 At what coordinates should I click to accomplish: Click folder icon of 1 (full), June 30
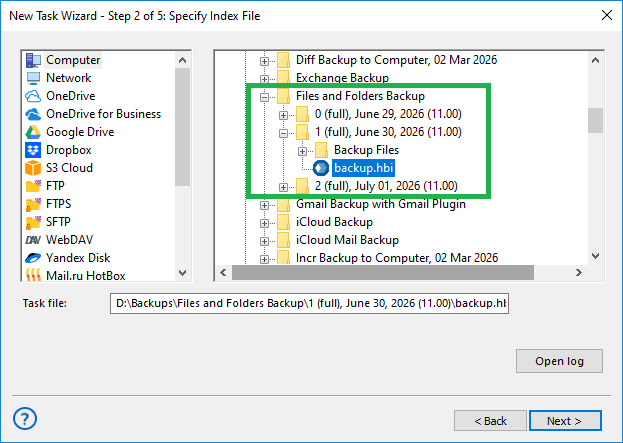[x=302, y=132]
